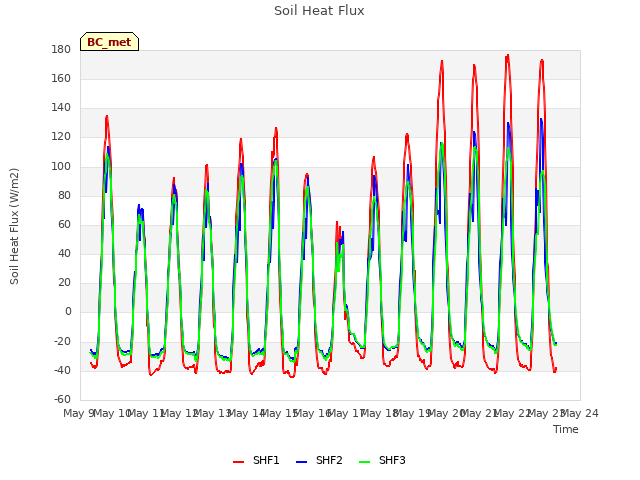The image size is (640, 480).
Task: Click the 140 y-axis tick label
Action: coord(61,108)
